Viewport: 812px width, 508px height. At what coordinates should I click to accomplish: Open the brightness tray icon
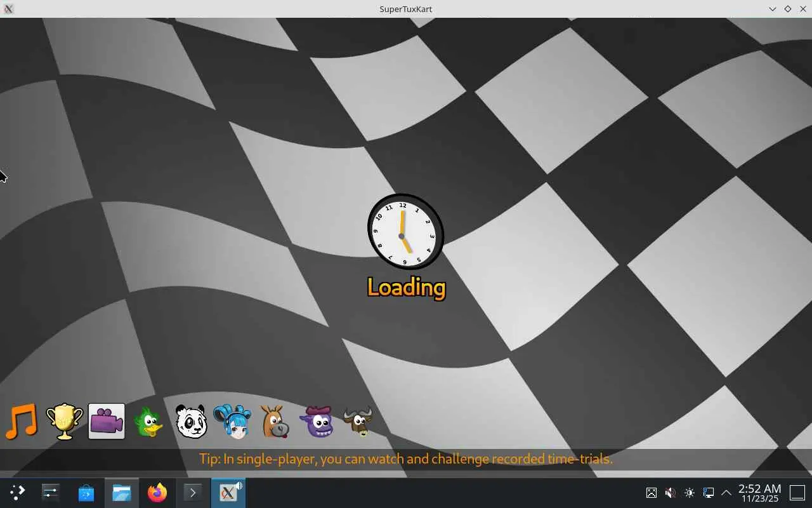click(690, 492)
